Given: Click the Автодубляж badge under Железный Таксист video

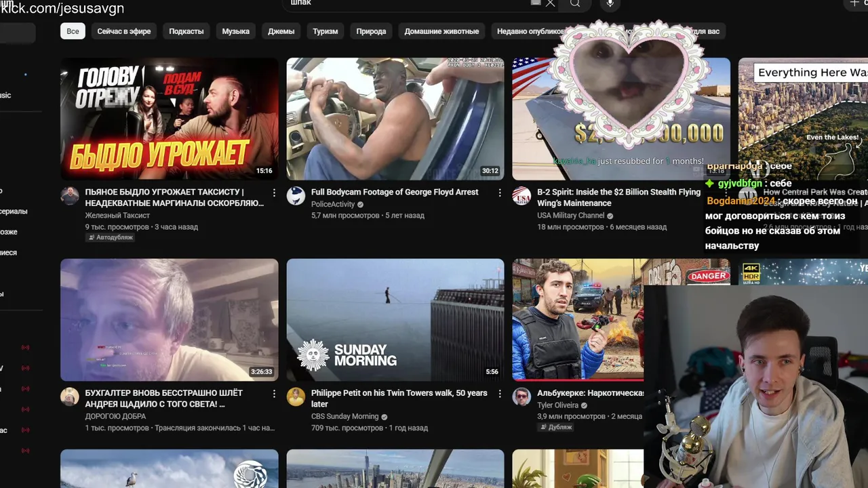Looking at the screenshot, I should [110, 238].
